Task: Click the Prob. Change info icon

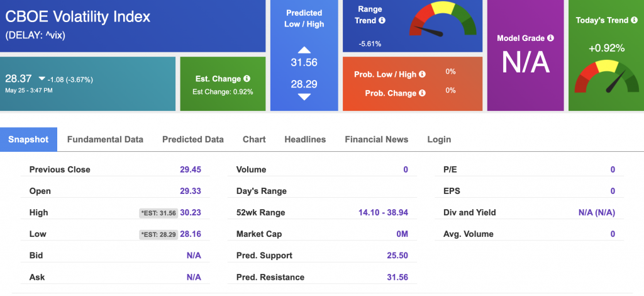Action: click(x=422, y=93)
